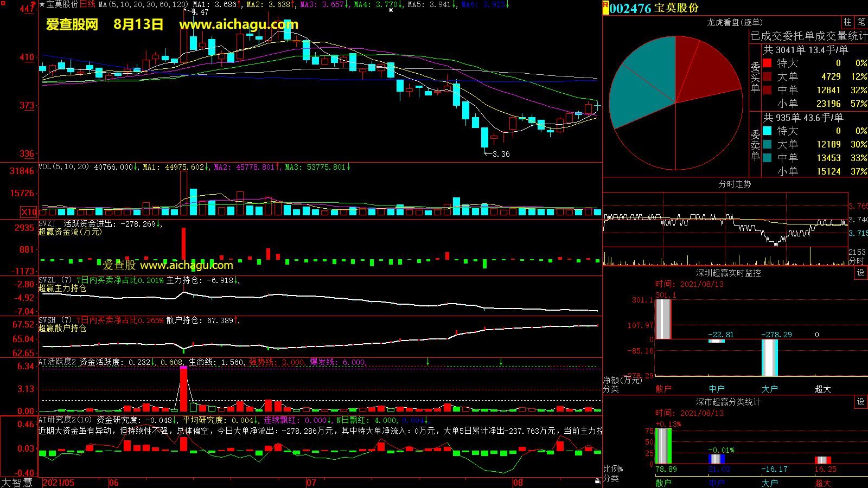The height and width of the screenshot is (488, 868).
Task: Switch Dragon-Tiger panel to 柱 bar view
Action: pyautogui.click(x=847, y=22)
